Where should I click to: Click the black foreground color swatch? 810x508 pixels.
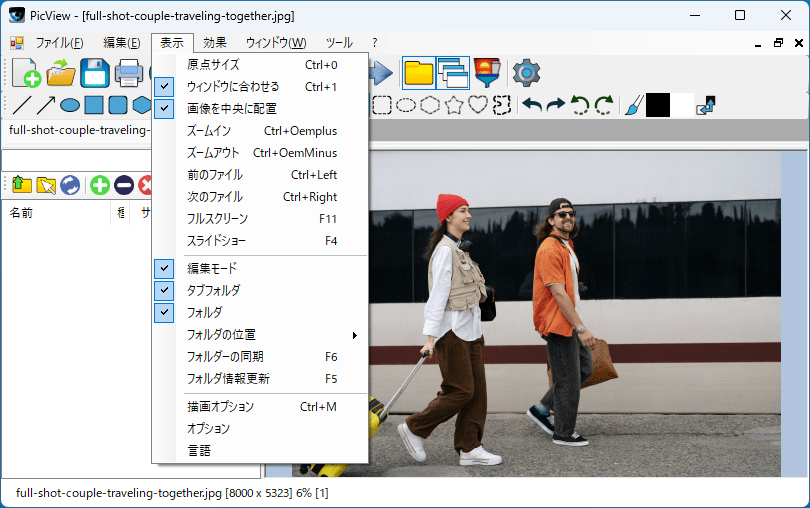pos(658,105)
